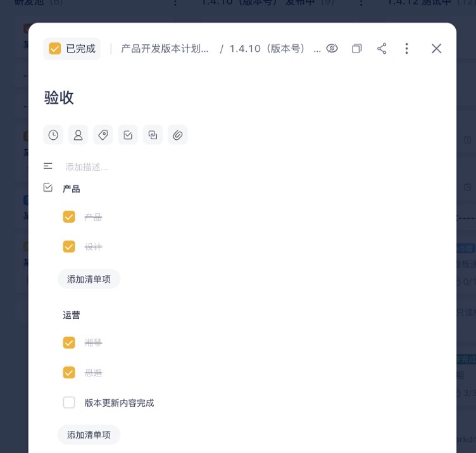The width and height of the screenshot is (476, 453).
Task: Click 添加清单项 under the 产品 checklist
Action: coord(89,279)
